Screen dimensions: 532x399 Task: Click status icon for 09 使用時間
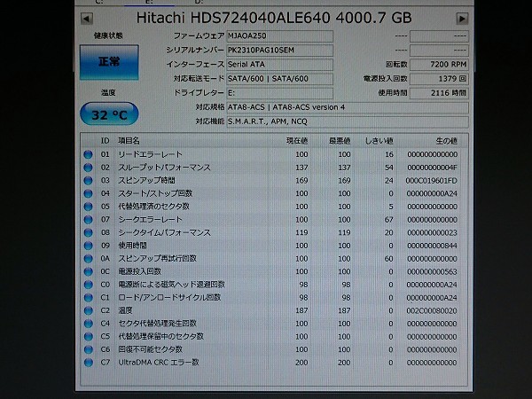coord(88,246)
